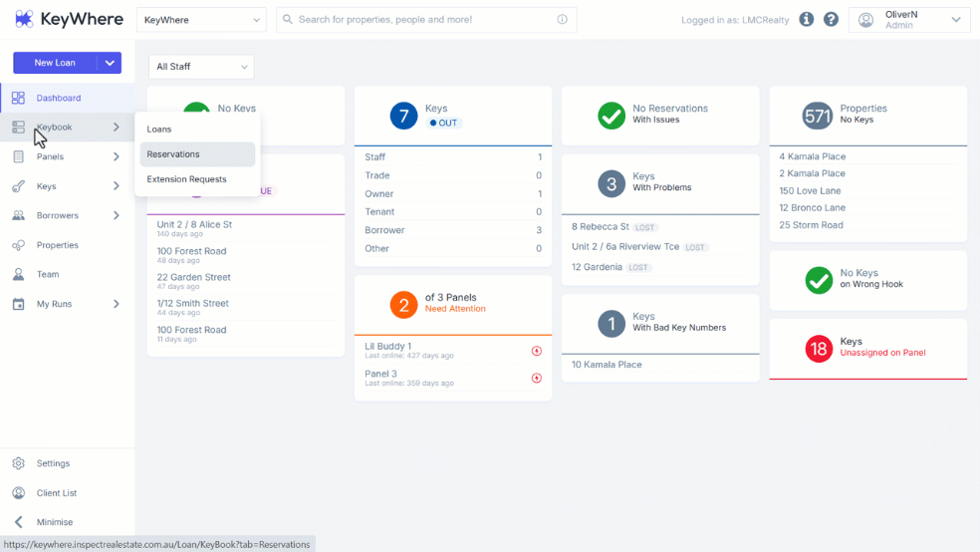Click the Settings gear icon in sidebar
The width and height of the screenshot is (980, 552).
point(18,463)
